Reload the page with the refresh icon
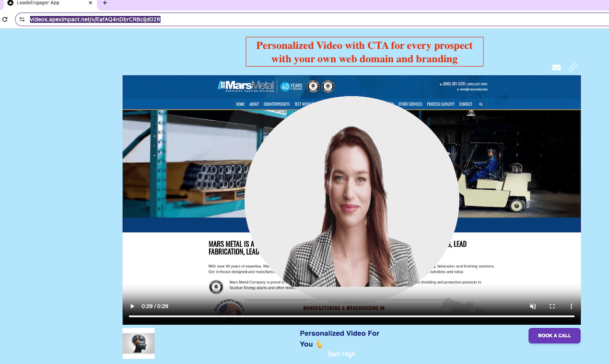The height and width of the screenshot is (364, 609). pos(5,20)
